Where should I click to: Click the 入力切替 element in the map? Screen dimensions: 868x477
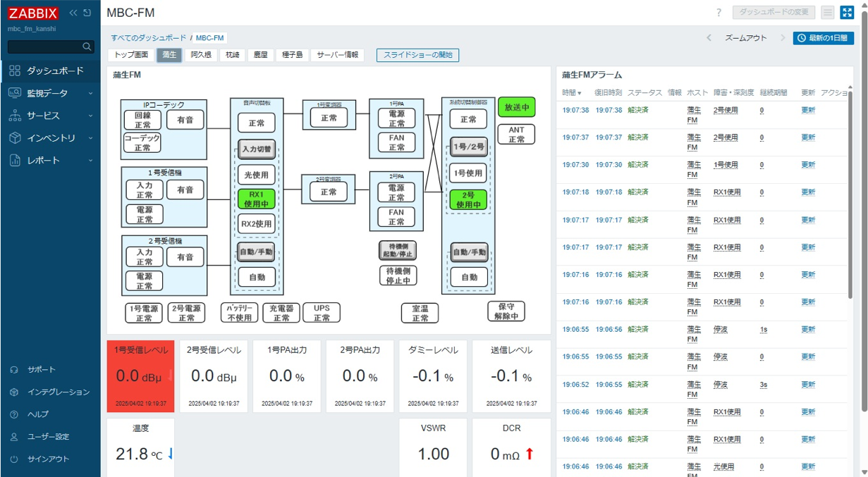point(257,149)
